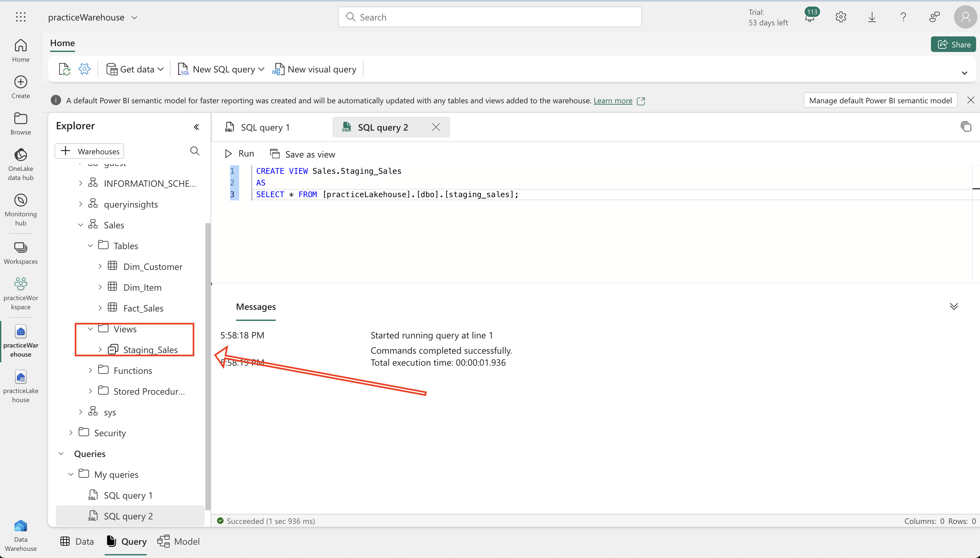Expand the queryinsights schema
Image resolution: width=980 pixels, height=558 pixels.
pyautogui.click(x=81, y=204)
